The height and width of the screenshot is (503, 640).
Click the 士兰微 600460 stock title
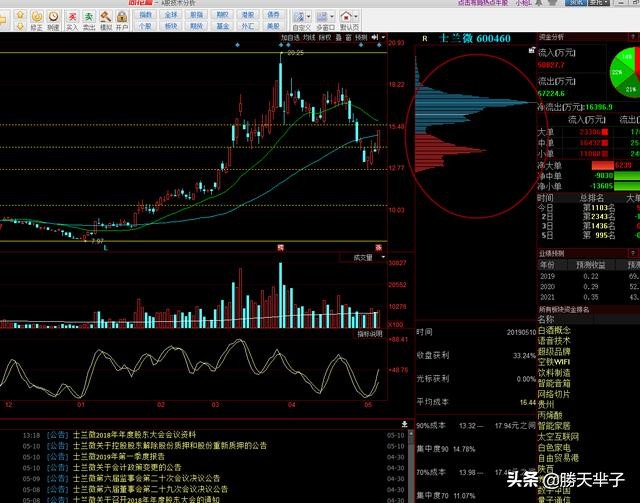coord(475,38)
